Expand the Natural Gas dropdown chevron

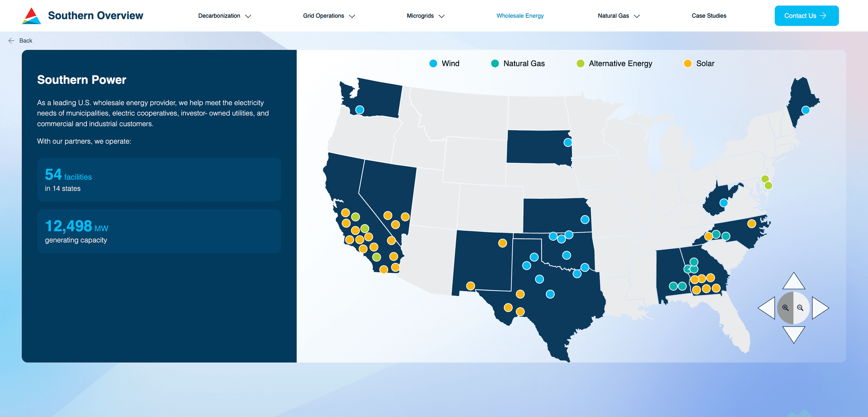pos(637,16)
